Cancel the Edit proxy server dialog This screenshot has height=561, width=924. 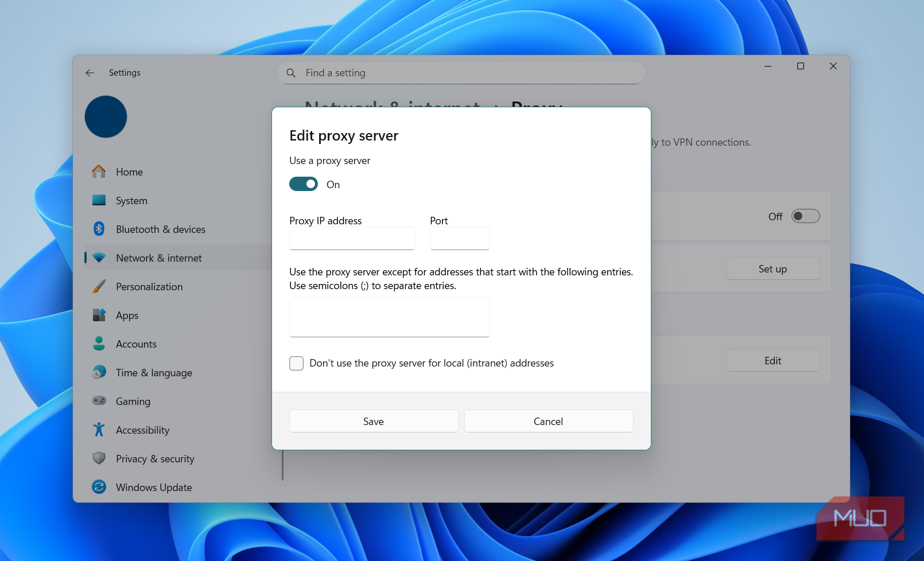[x=548, y=421]
